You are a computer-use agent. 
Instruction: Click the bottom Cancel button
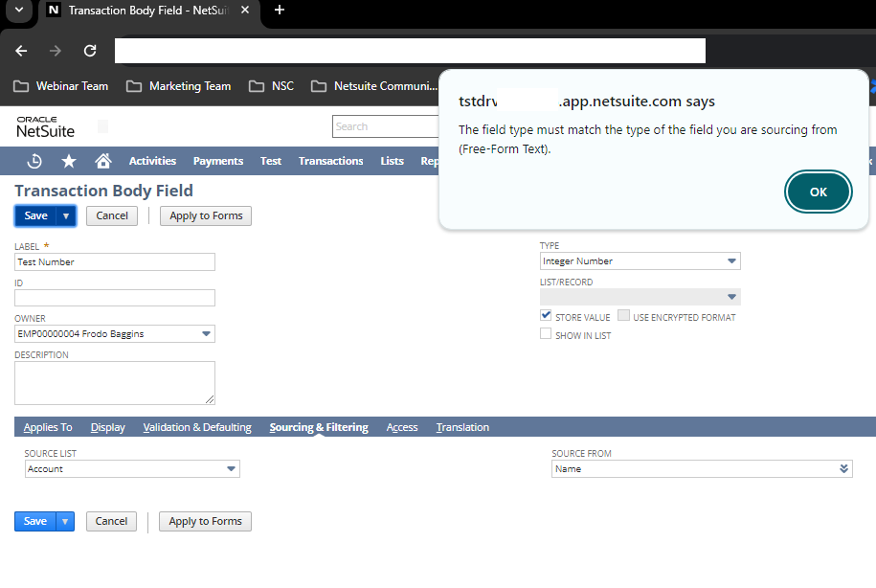[x=111, y=522]
